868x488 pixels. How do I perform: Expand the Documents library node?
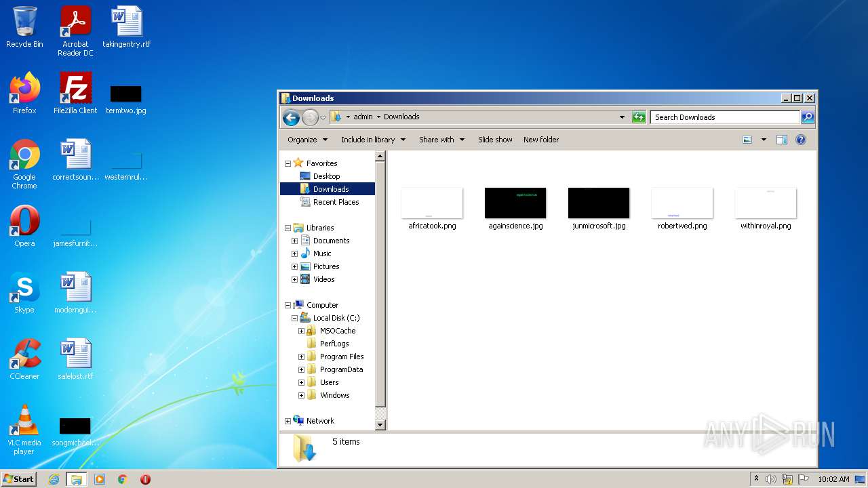294,241
